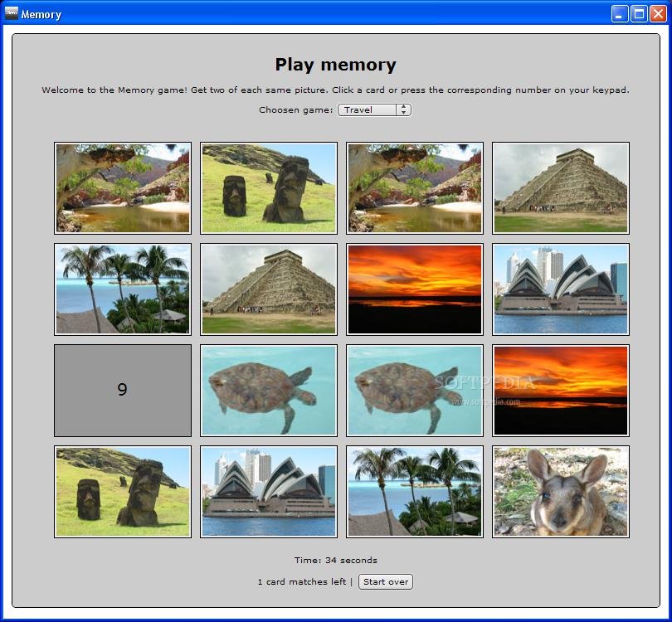Choose the orange sunset card beside the Opera House

[x=415, y=289]
